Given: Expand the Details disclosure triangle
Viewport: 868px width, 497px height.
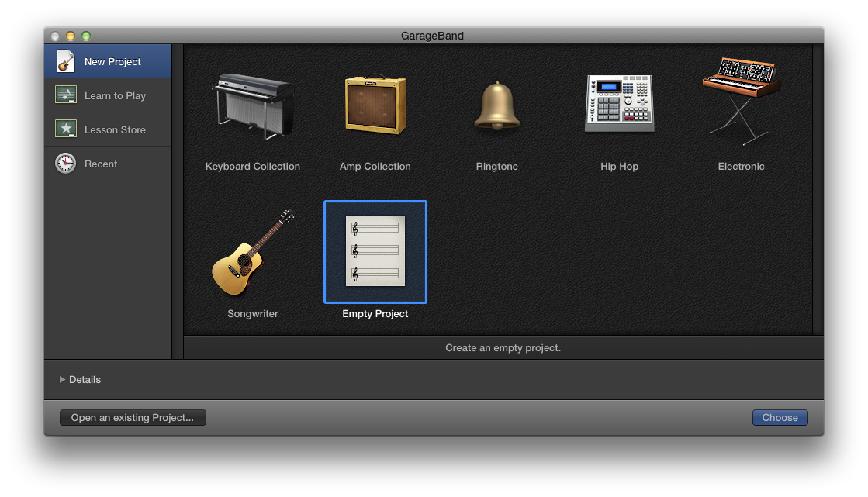Looking at the screenshot, I should click(x=62, y=380).
